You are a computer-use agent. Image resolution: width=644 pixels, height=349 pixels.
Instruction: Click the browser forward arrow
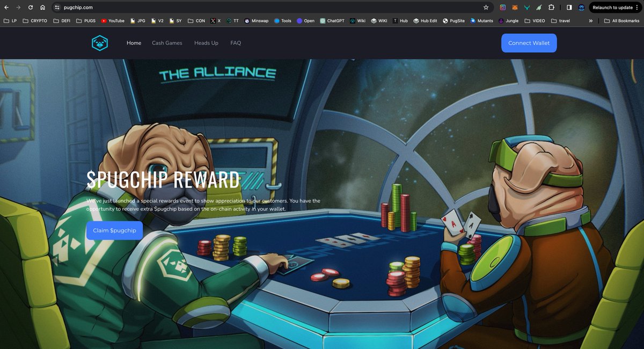click(x=18, y=8)
